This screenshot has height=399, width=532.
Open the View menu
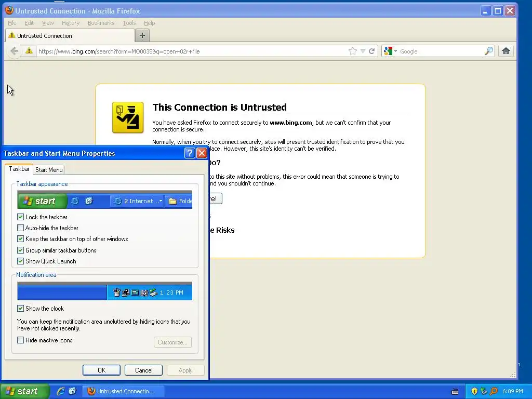(48, 23)
